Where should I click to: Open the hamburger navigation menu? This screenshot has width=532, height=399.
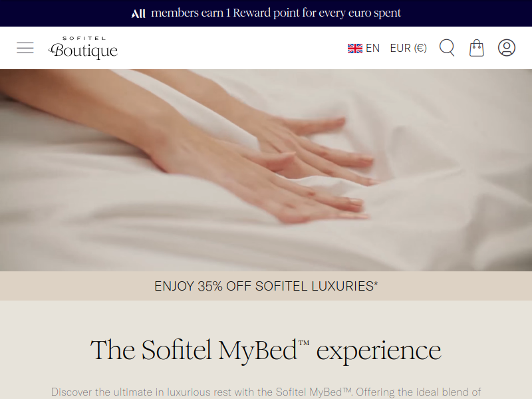(25, 48)
